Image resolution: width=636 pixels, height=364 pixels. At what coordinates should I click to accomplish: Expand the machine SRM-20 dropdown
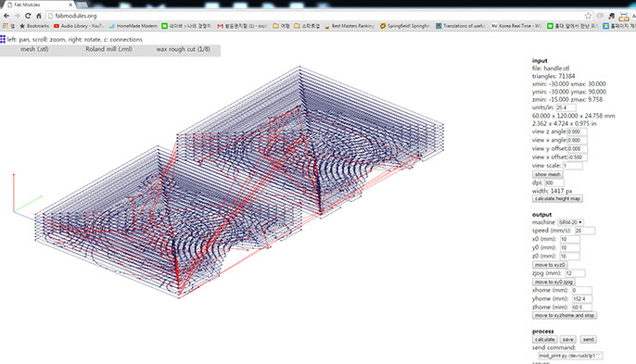click(x=570, y=222)
